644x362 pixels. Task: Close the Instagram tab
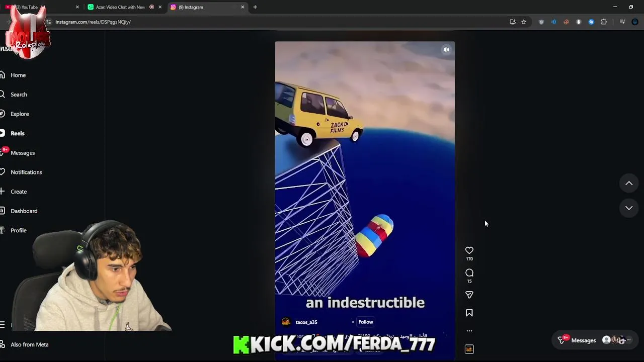[243, 7]
